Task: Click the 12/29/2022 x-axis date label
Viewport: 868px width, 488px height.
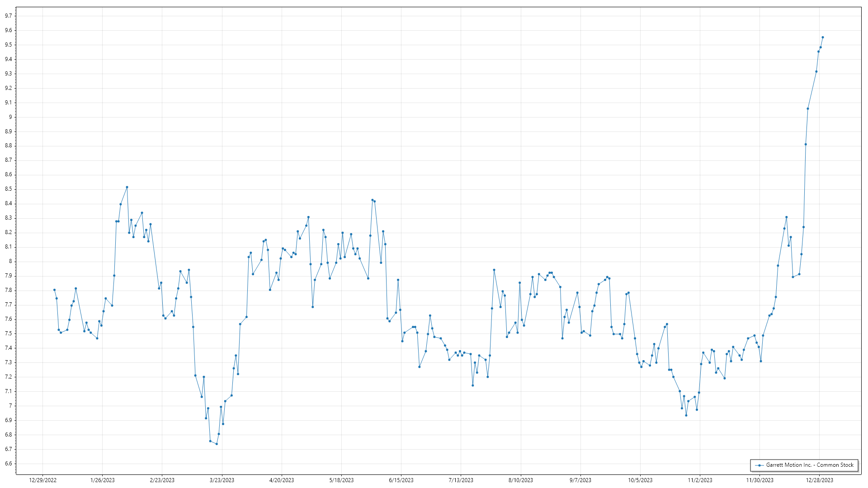Action: tap(42, 480)
